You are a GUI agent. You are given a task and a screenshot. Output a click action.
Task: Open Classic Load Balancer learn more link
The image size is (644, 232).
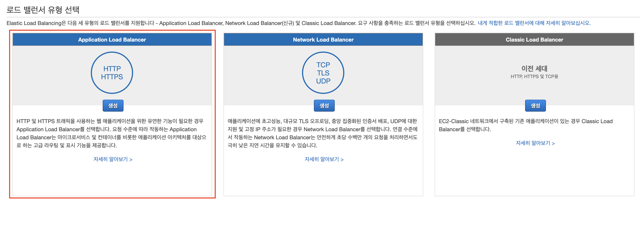point(535,143)
